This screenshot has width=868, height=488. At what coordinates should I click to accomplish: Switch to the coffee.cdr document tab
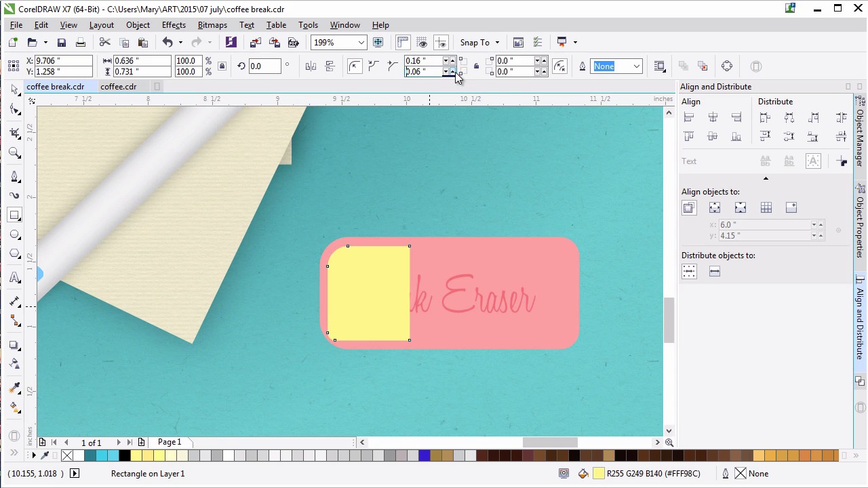point(119,87)
